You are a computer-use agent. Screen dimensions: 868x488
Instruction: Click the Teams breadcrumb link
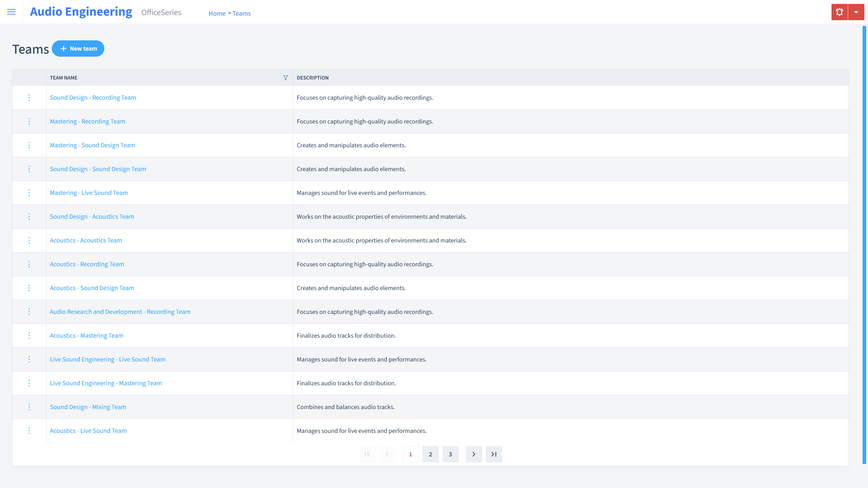point(241,13)
